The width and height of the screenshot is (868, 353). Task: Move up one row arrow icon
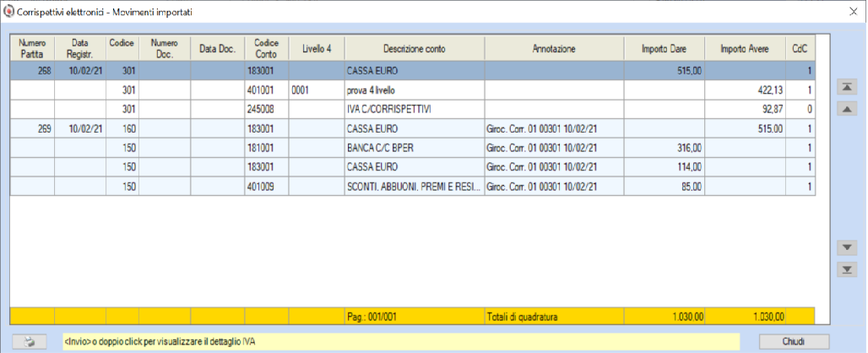pyautogui.click(x=846, y=110)
